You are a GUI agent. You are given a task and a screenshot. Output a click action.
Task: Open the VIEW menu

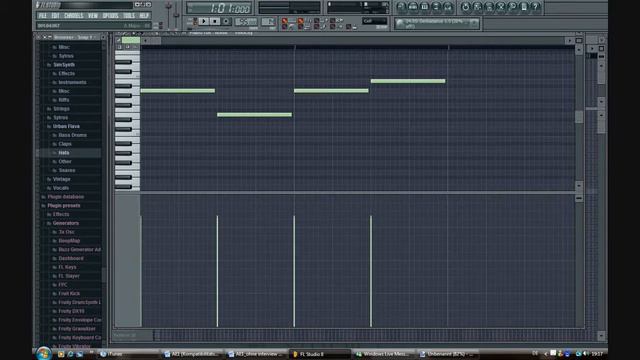[x=93, y=16]
